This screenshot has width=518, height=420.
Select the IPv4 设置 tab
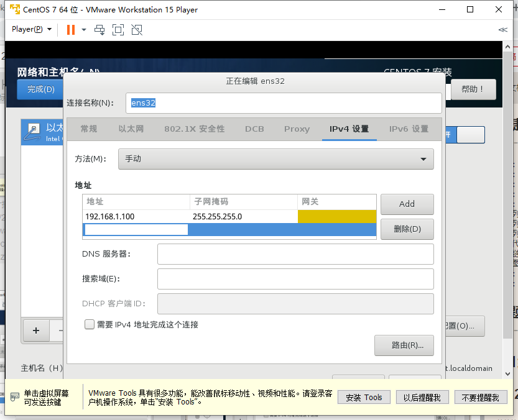coord(349,129)
